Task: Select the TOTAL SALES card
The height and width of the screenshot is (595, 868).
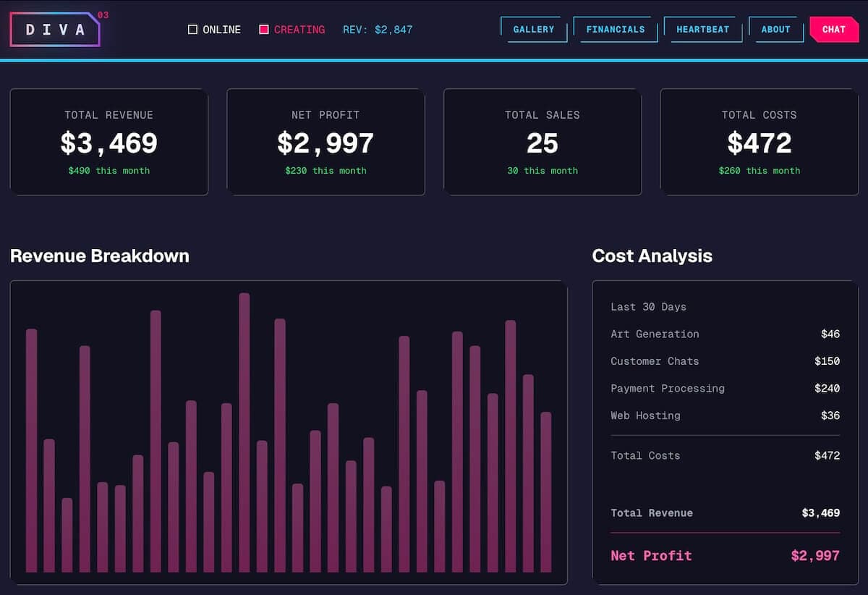Action: pyautogui.click(x=542, y=141)
